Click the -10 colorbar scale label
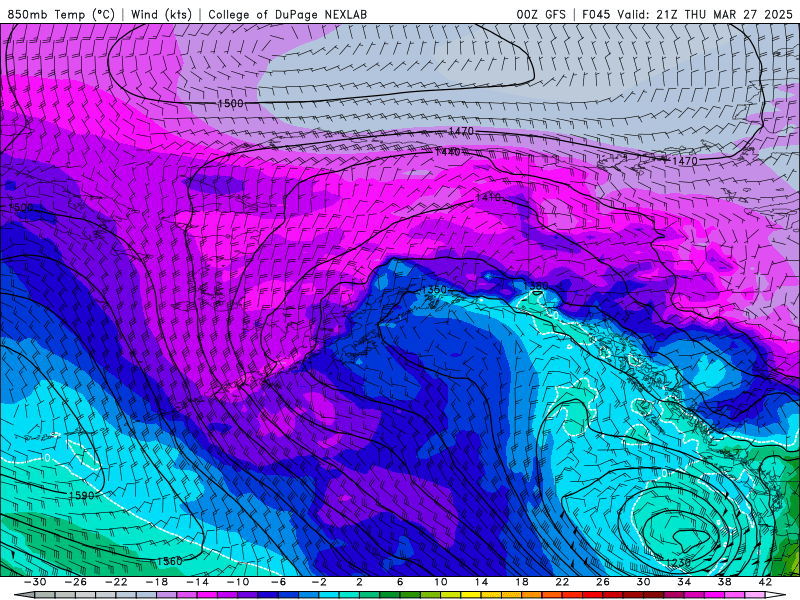 click(238, 582)
